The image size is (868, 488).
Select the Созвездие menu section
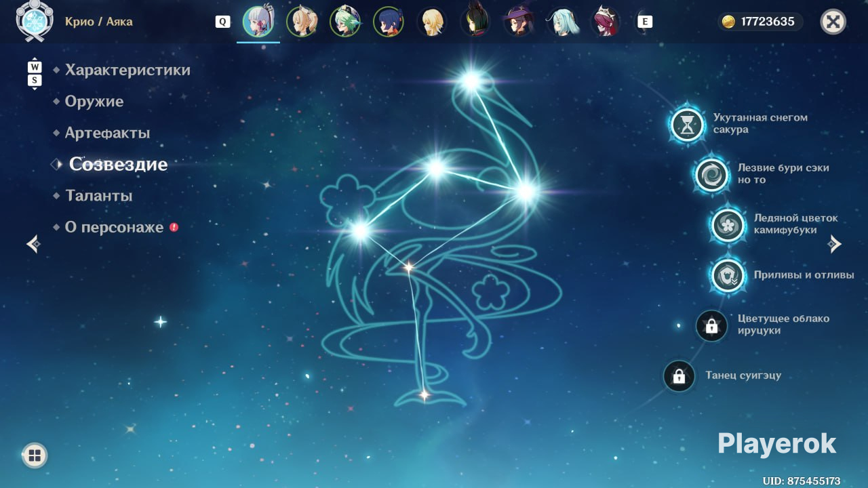pyautogui.click(x=118, y=164)
